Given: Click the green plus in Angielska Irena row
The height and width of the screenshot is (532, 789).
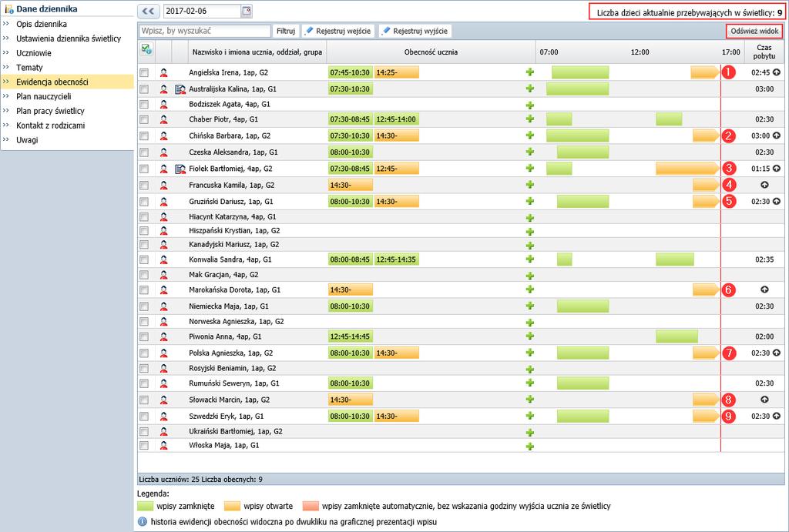Looking at the screenshot, I should tap(530, 72).
